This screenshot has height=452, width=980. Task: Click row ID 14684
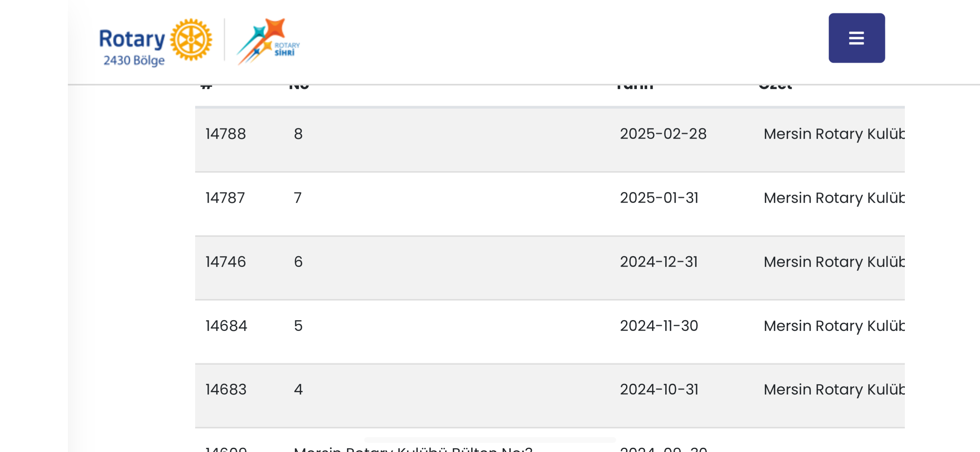[x=226, y=326]
